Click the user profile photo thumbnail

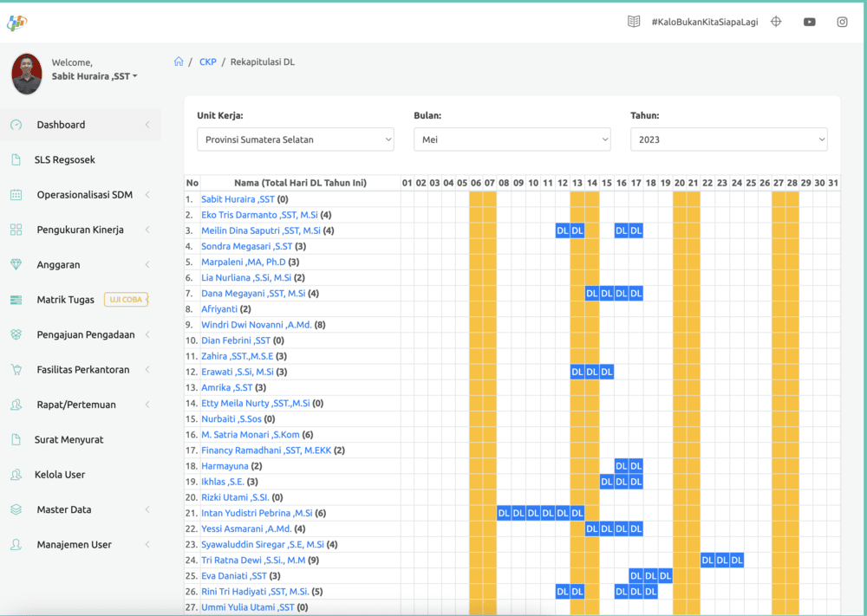27,74
